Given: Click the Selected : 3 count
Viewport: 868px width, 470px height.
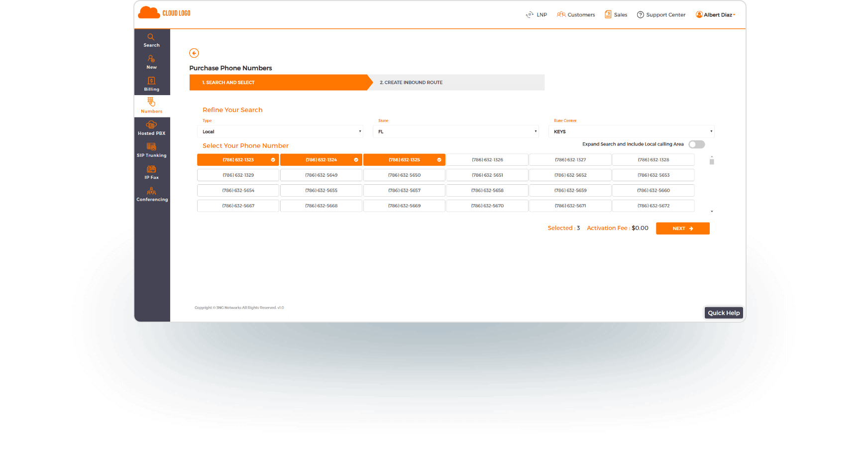Looking at the screenshot, I should point(564,228).
